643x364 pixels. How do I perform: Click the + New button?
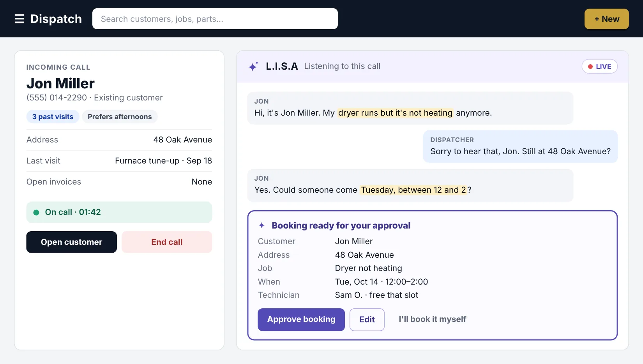coord(606,19)
